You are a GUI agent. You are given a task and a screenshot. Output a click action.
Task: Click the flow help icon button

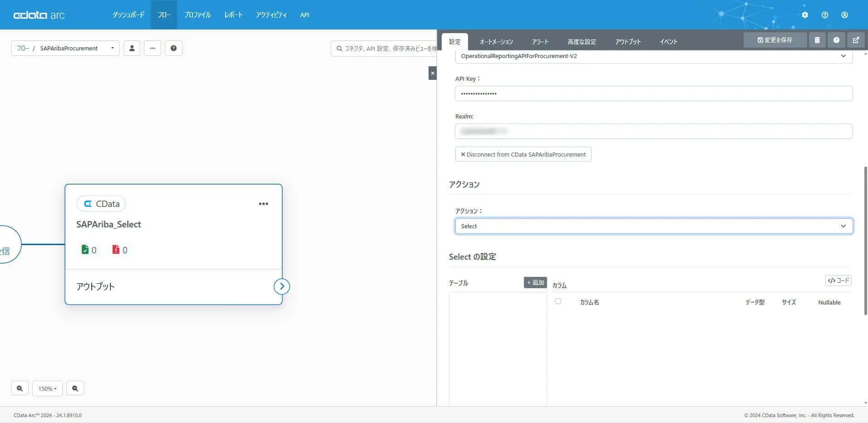[173, 48]
